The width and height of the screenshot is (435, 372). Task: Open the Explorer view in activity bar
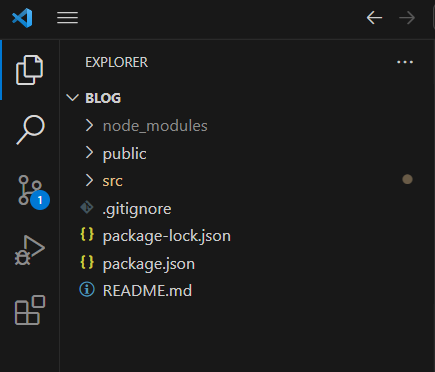[x=29, y=70]
